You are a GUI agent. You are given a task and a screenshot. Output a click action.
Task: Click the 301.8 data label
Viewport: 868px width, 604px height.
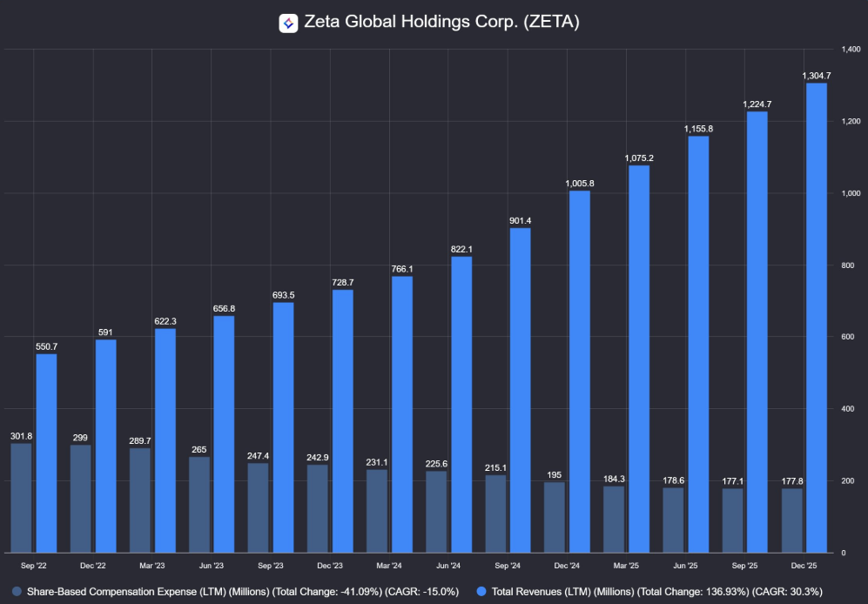[21, 437]
